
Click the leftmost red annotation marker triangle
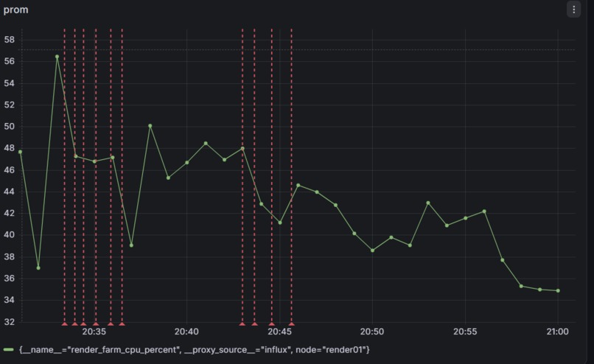pos(64,324)
